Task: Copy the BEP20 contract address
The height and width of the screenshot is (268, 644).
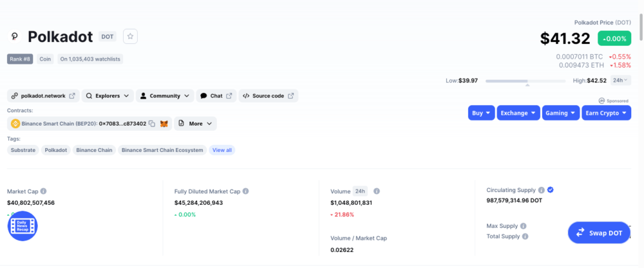Action: 152,124
